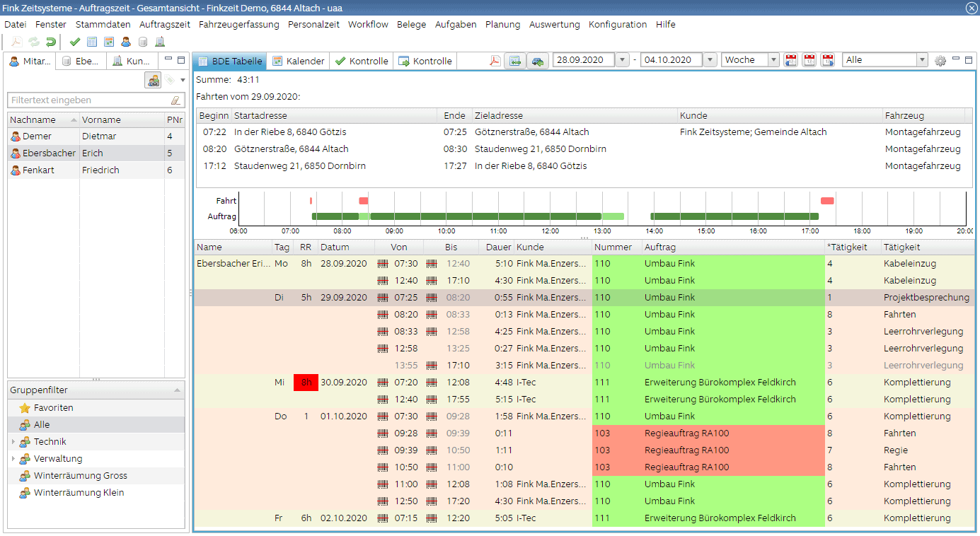Image resolution: width=980 pixels, height=536 pixels.
Task: Toggle the table list view icon beside PDF
Action: coord(515,61)
